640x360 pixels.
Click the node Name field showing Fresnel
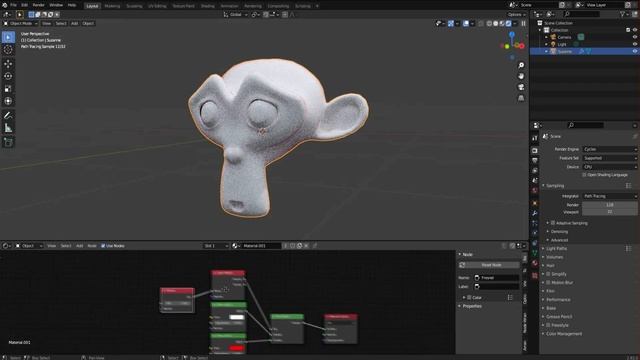496,278
